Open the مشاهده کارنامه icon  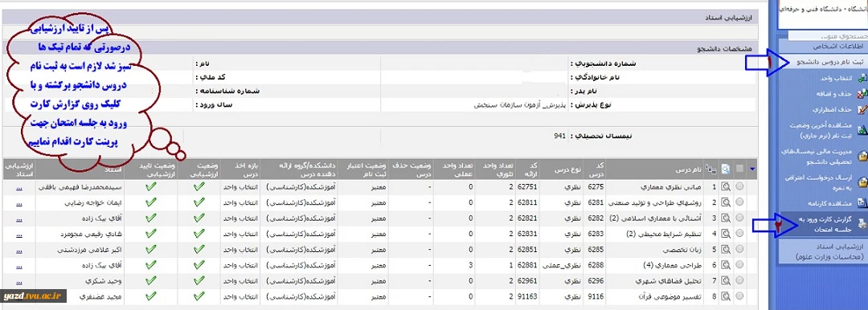(862, 202)
